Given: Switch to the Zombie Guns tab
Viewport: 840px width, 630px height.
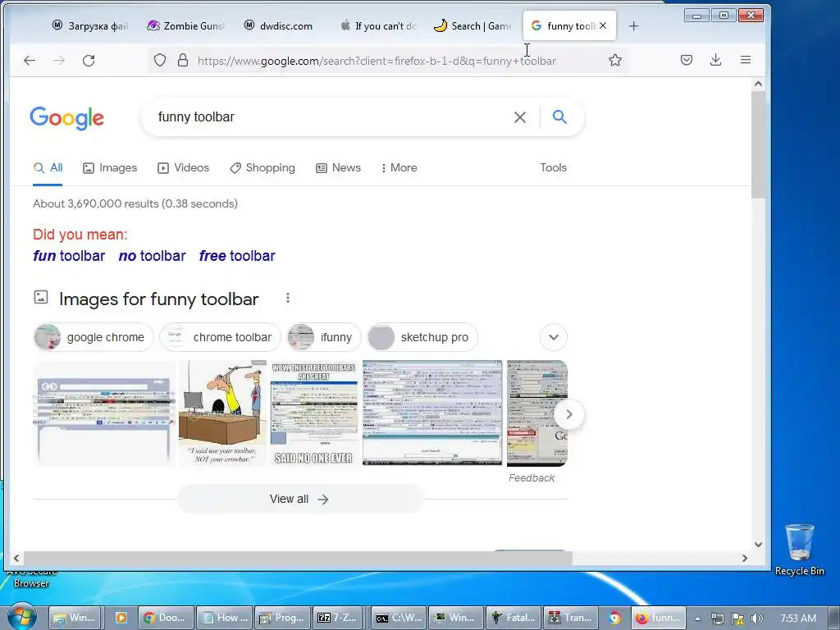Looking at the screenshot, I should (x=186, y=25).
